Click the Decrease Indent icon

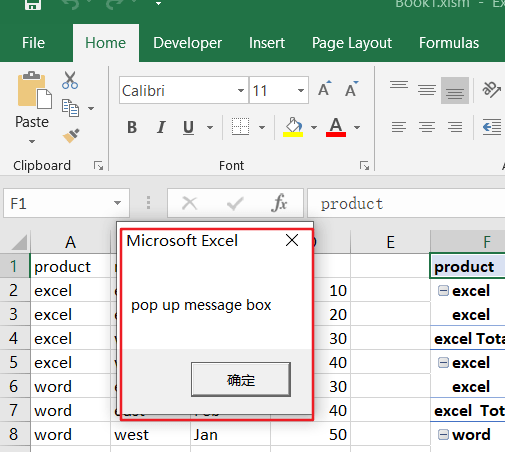pos(492,127)
